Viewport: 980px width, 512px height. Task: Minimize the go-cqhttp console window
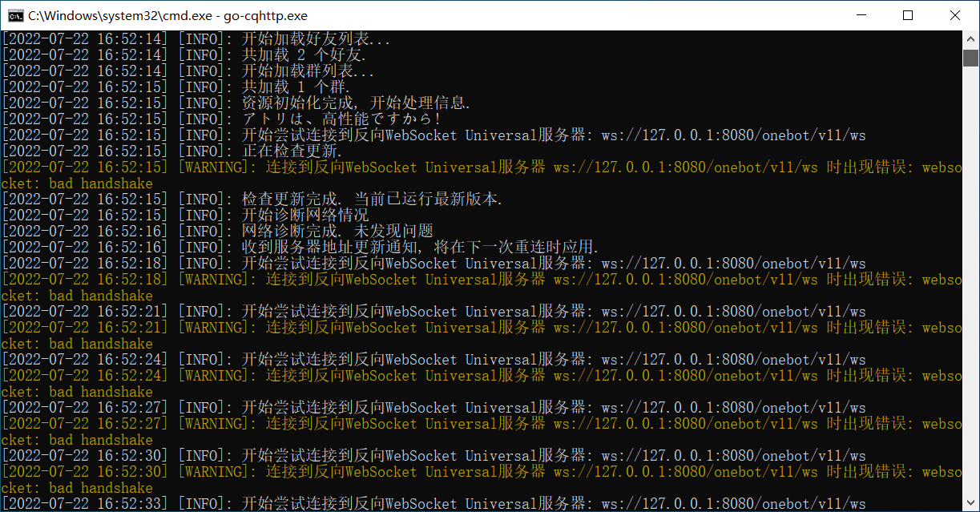[861, 15]
